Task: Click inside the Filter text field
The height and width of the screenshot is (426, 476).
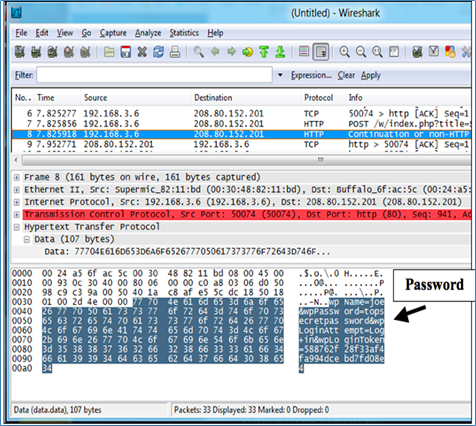Action: coord(155,75)
